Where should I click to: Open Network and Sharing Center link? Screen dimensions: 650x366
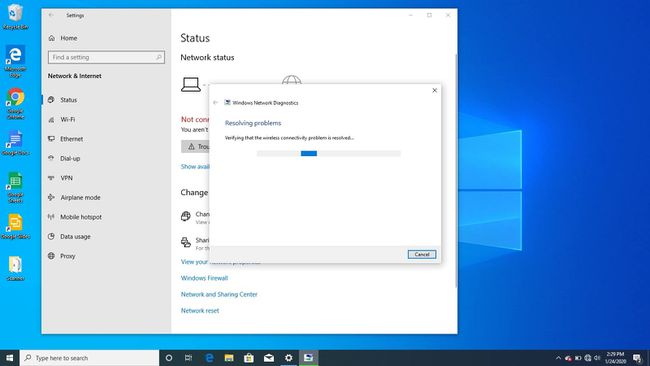click(x=219, y=294)
